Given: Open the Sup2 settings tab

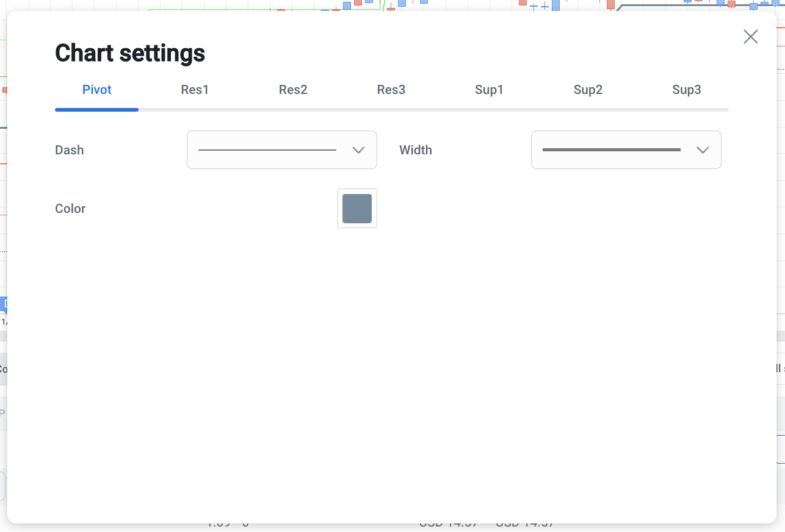Looking at the screenshot, I should (588, 90).
